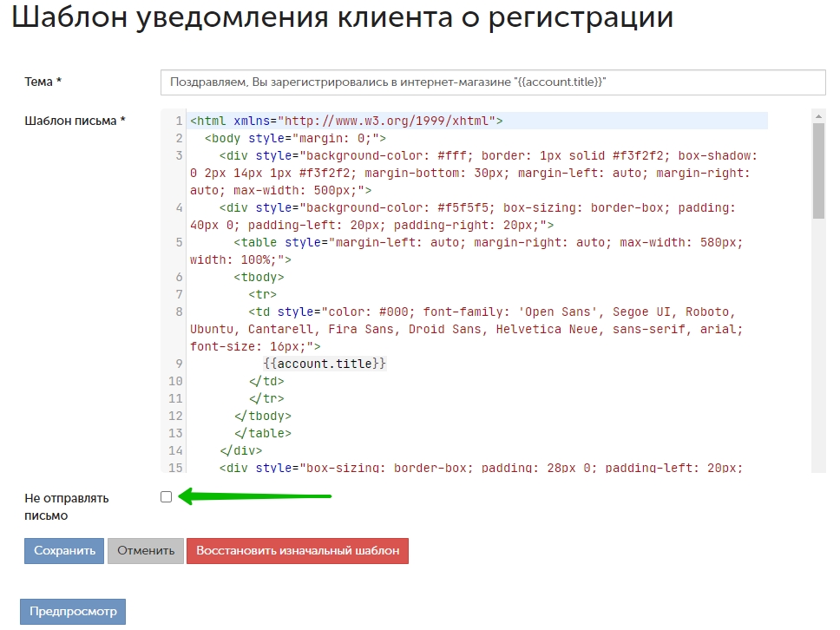The image size is (840, 630).
Task: Click the 'Отменить' button
Action: [146, 551]
